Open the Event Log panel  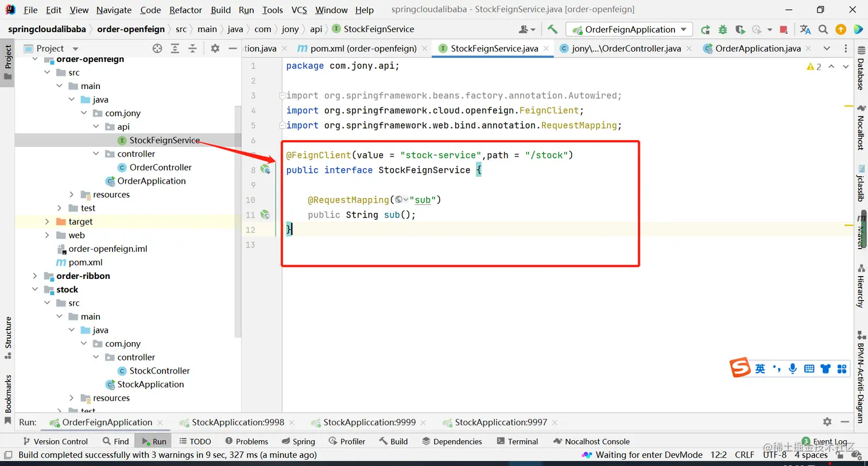(824, 441)
